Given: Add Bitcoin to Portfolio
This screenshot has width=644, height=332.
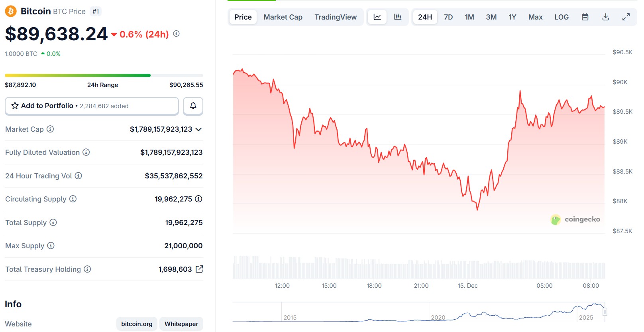Looking at the screenshot, I should click(92, 106).
